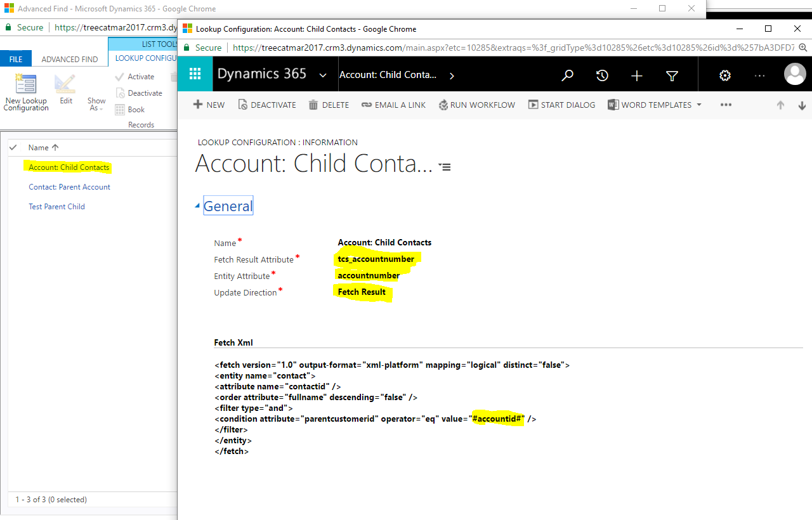
Task: Click the Fetch Xml section heading
Action: [233, 342]
